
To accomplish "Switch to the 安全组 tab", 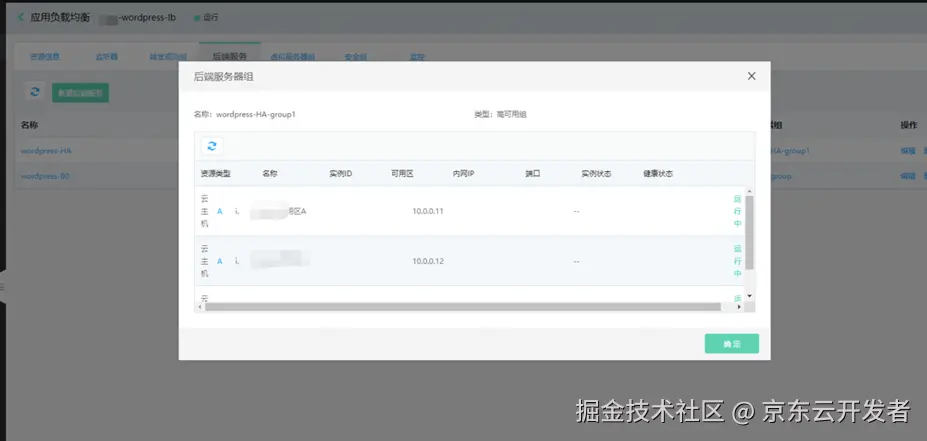I will coord(355,57).
